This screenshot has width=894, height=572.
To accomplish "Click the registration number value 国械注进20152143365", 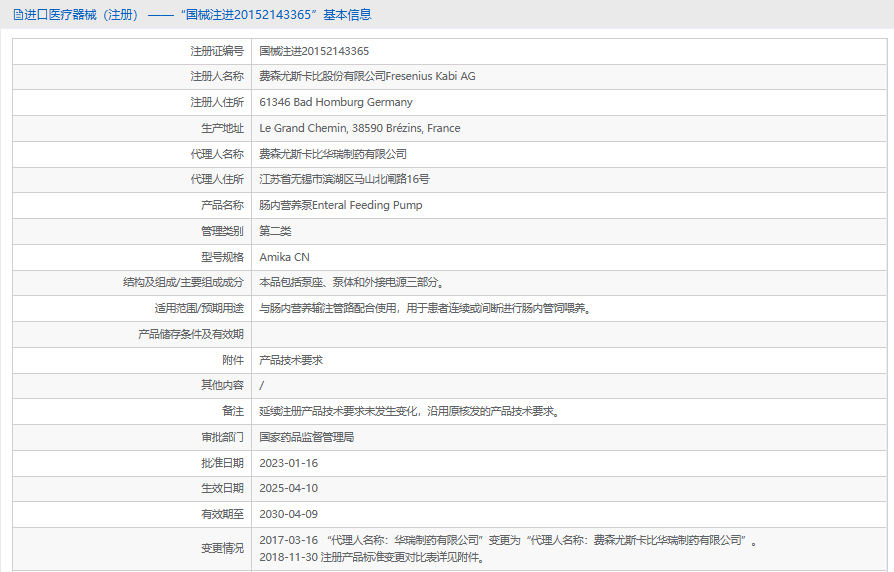I will tap(314, 51).
